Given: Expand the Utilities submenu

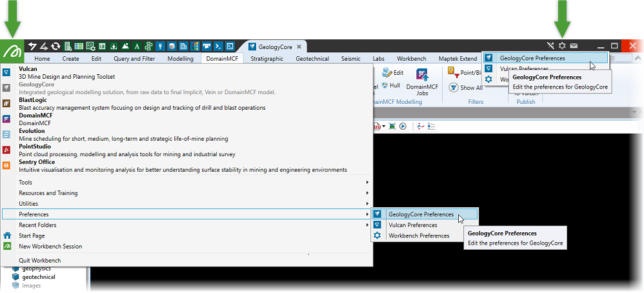Looking at the screenshot, I should (187, 203).
